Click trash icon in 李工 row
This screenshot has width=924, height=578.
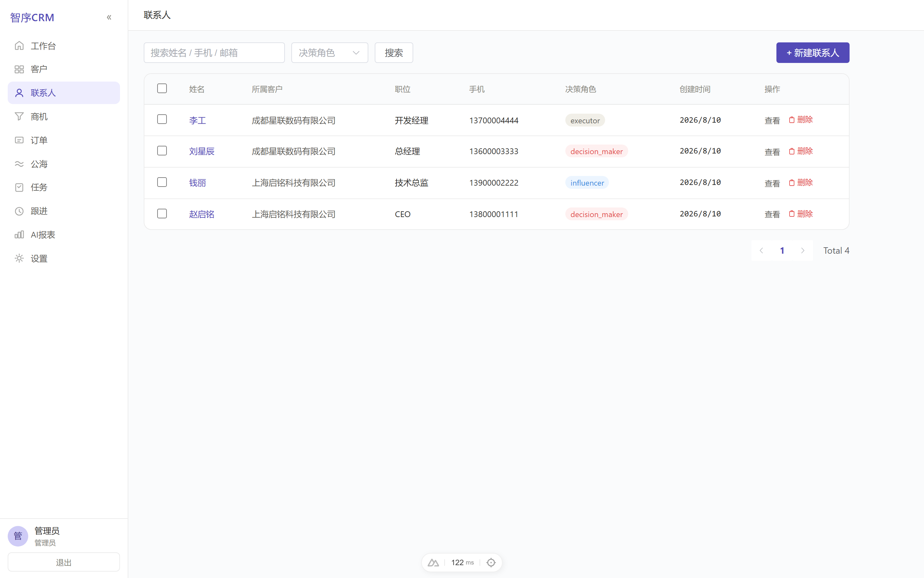(791, 120)
